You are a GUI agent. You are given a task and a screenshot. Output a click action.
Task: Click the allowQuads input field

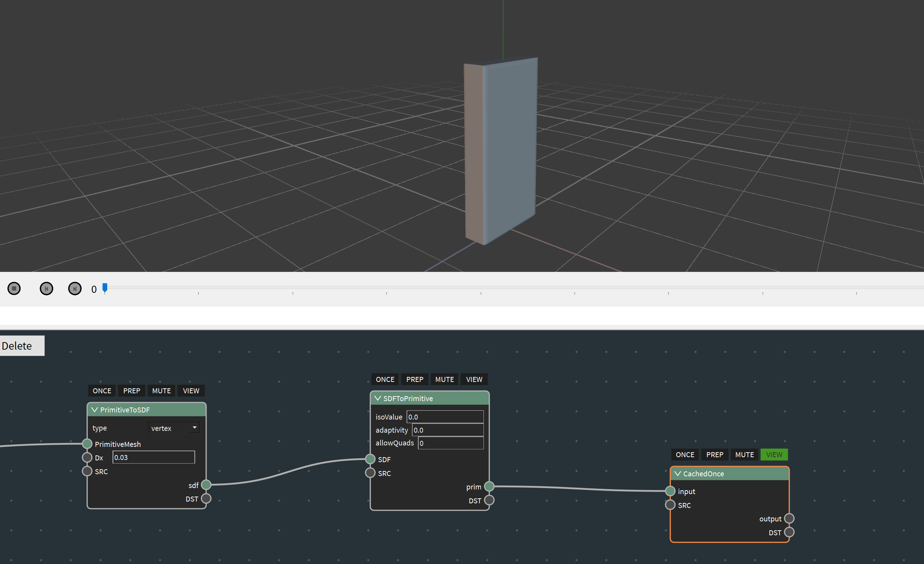pos(451,443)
